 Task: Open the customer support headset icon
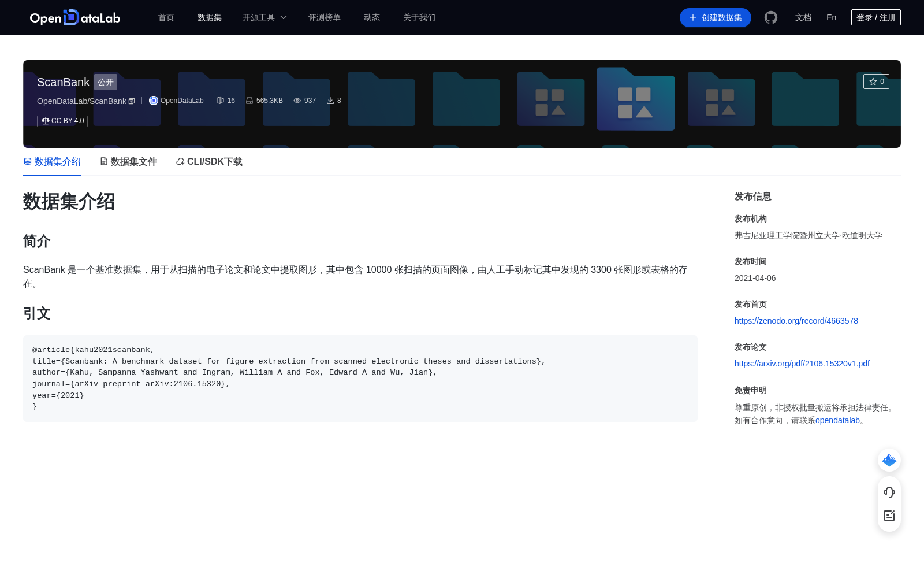pos(889,492)
